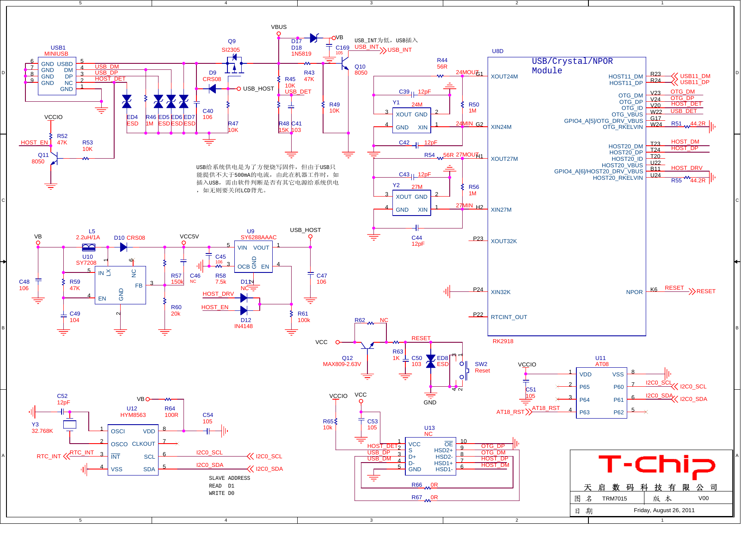Select the Q11 8050 transistor

click(54, 158)
